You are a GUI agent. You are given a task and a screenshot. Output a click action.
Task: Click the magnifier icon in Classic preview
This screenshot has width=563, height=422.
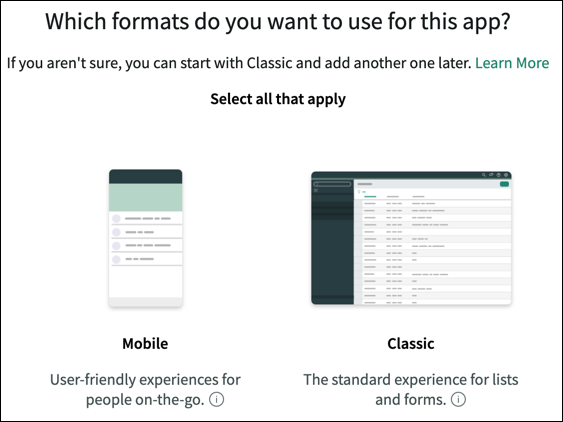point(484,175)
